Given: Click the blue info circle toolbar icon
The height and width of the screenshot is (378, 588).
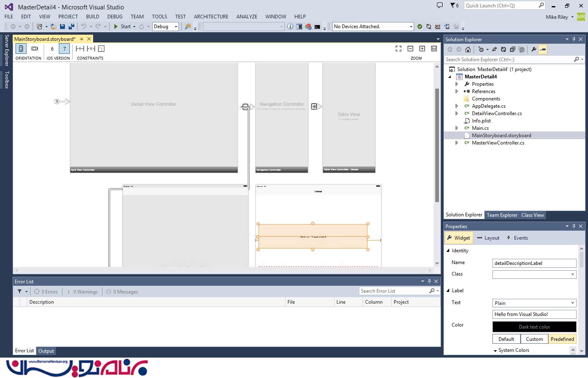Looking at the screenshot, I should (x=290, y=27).
